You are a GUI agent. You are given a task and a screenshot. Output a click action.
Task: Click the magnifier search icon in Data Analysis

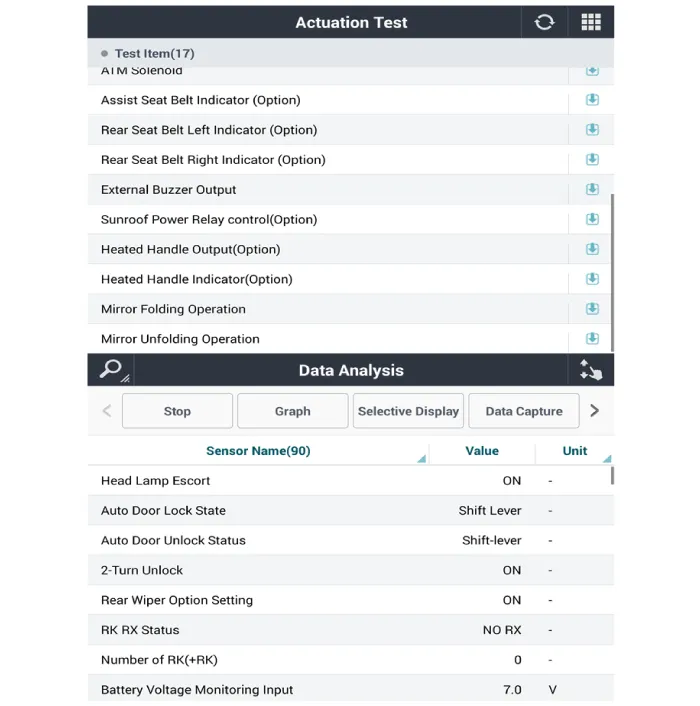[x=111, y=370]
